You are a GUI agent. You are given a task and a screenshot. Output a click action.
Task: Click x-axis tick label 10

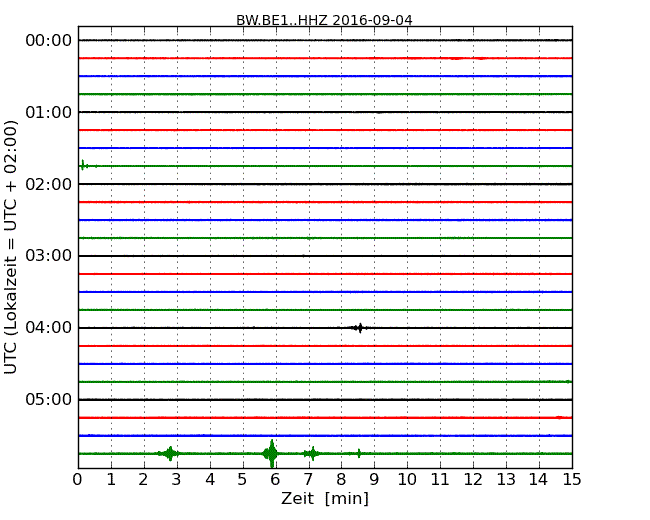click(407, 480)
